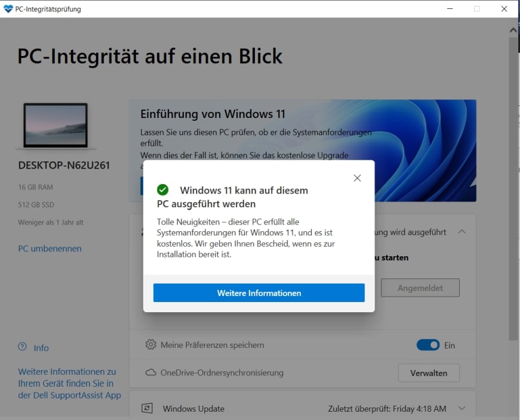Click the DESKTOP-N62U261 computer name
The width and height of the screenshot is (520, 420).
tap(64, 165)
